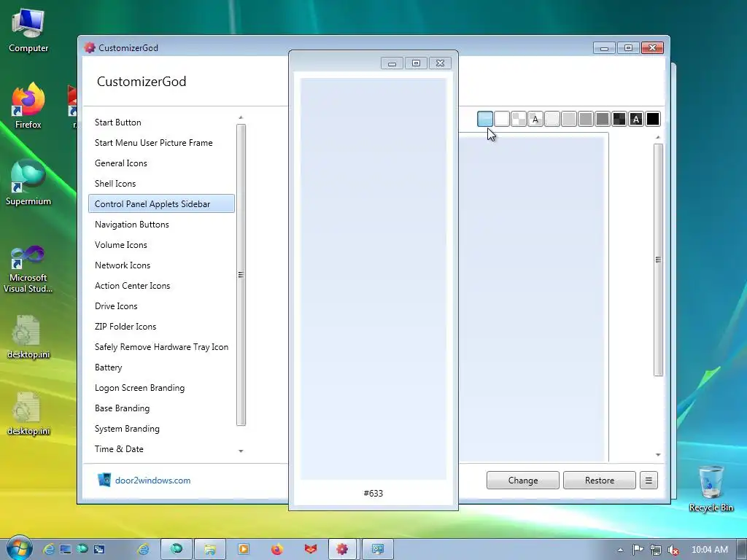Viewport: 747px width, 560px height.
Task: Open the muted volume tray icon
Action: [673, 550]
